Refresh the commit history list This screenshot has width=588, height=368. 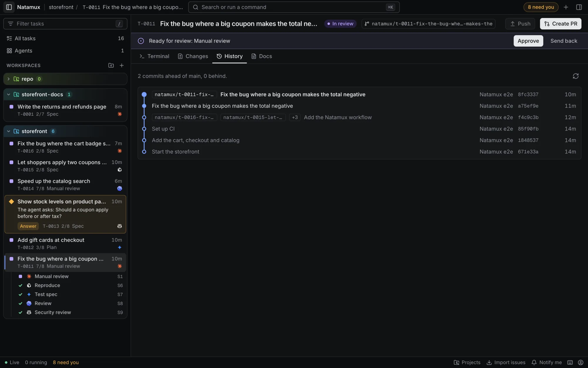click(576, 76)
